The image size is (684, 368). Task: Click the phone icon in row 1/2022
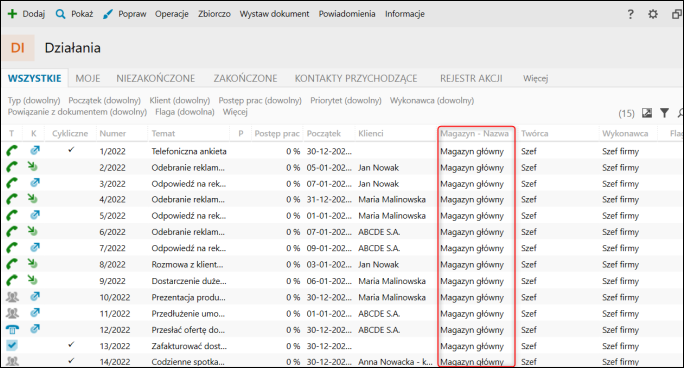tap(12, 151)
